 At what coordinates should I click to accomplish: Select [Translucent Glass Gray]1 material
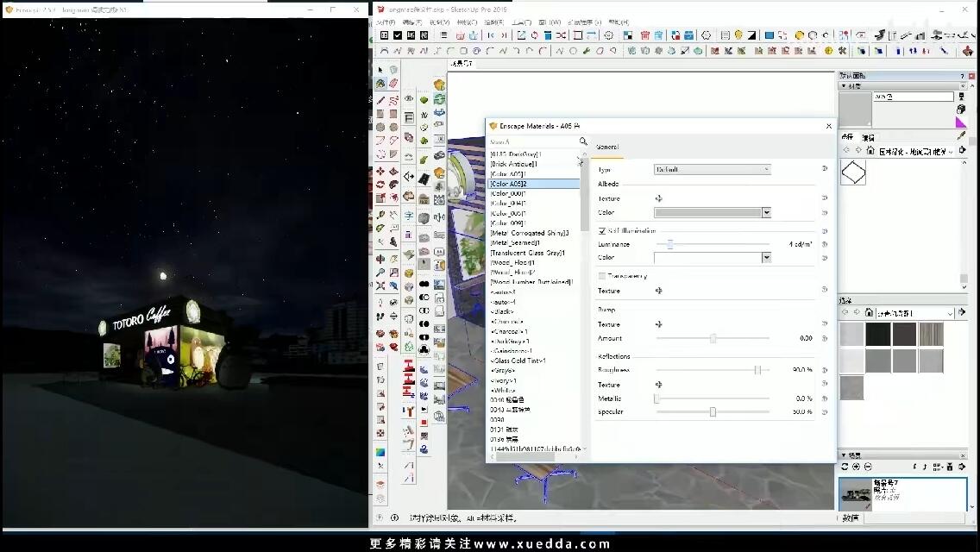click(527, 253)
